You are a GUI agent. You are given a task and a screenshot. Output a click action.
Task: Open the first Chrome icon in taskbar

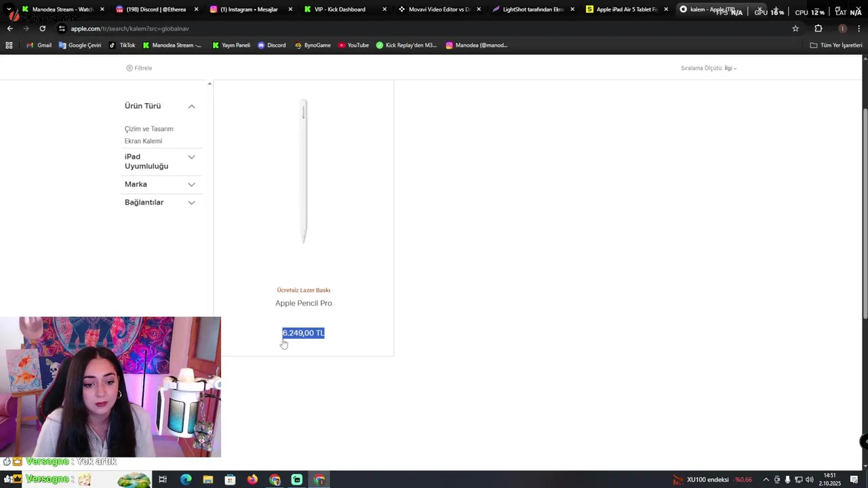tap(275, 480)
